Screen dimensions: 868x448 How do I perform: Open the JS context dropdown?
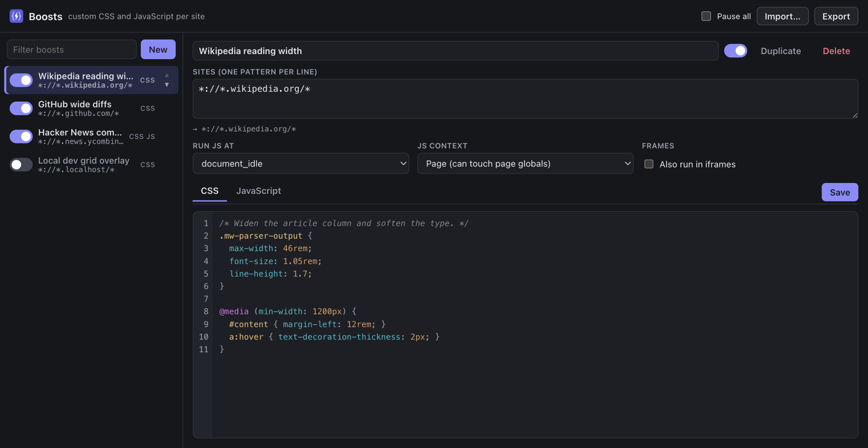tap(525, 163)
